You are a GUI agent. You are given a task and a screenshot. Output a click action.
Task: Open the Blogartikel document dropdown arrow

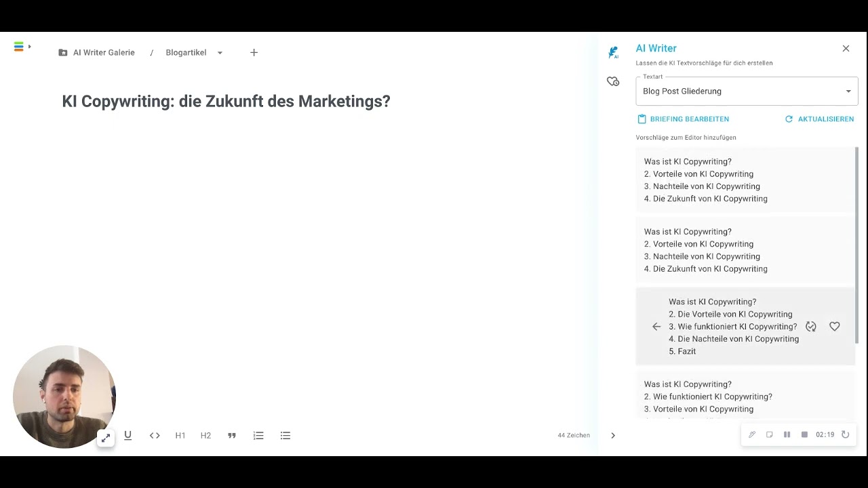click(x=220, y=53)
